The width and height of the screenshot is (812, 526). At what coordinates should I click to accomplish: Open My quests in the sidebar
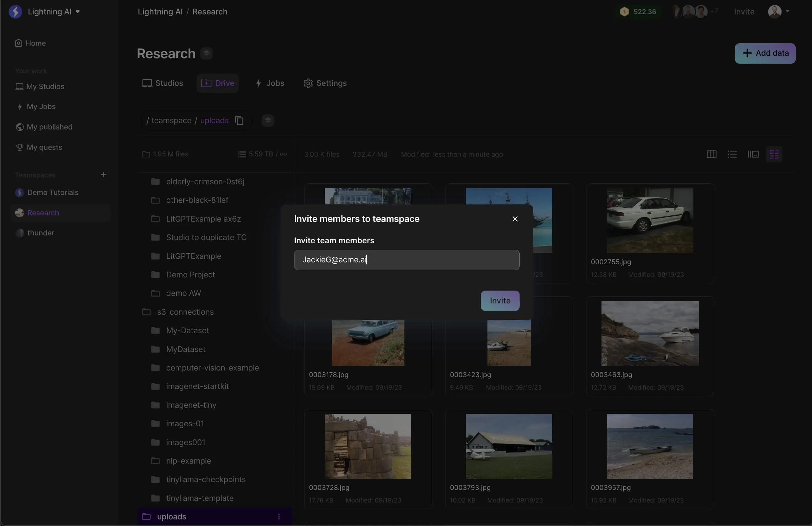pos(39,147)
